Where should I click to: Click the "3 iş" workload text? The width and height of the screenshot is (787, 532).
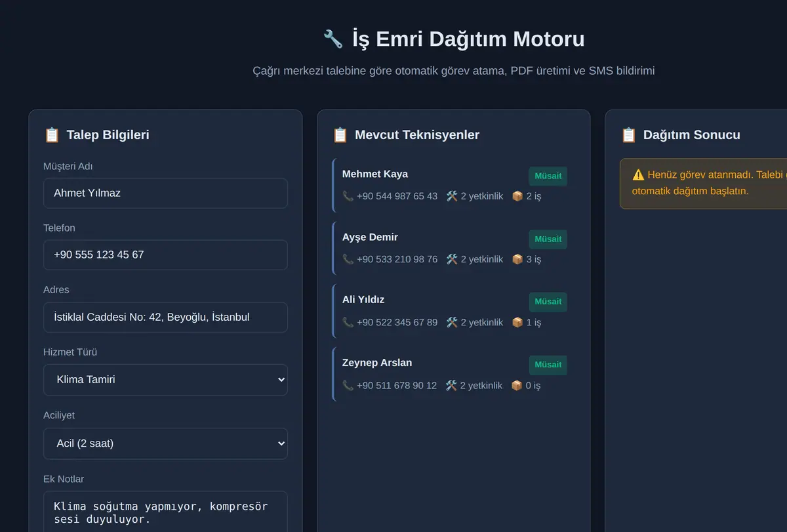click(x=534, y=259)
